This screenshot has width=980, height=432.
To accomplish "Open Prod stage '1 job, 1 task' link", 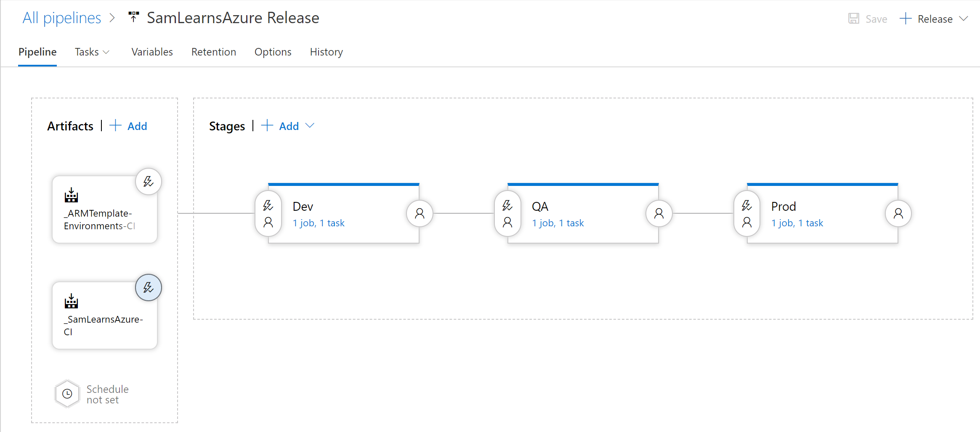I will point(797,223).
